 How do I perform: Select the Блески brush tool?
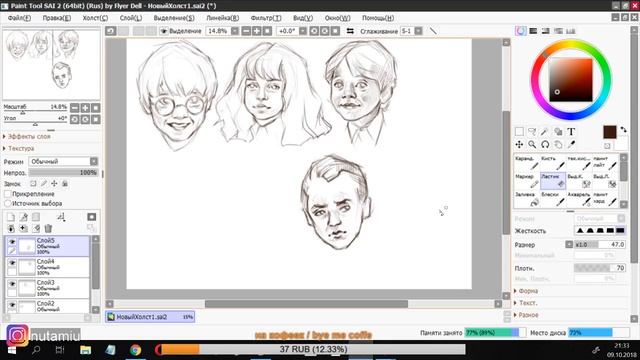coord(553,199)
